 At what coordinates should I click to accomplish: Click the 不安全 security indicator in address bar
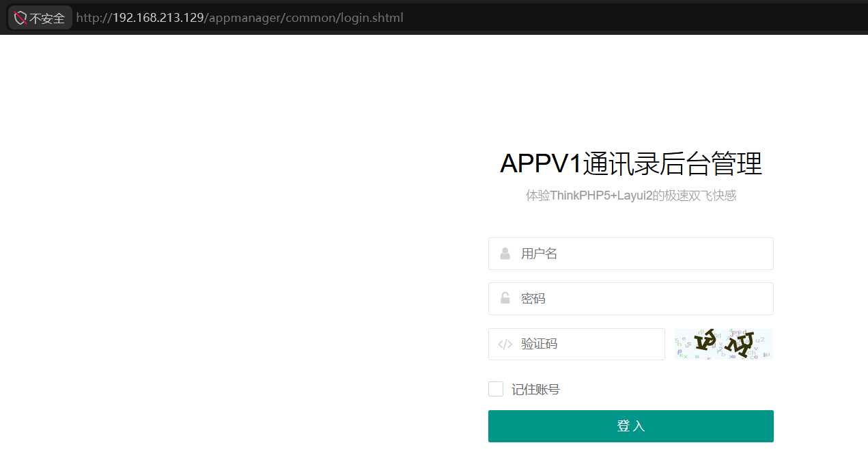click(x=40, y=18)
